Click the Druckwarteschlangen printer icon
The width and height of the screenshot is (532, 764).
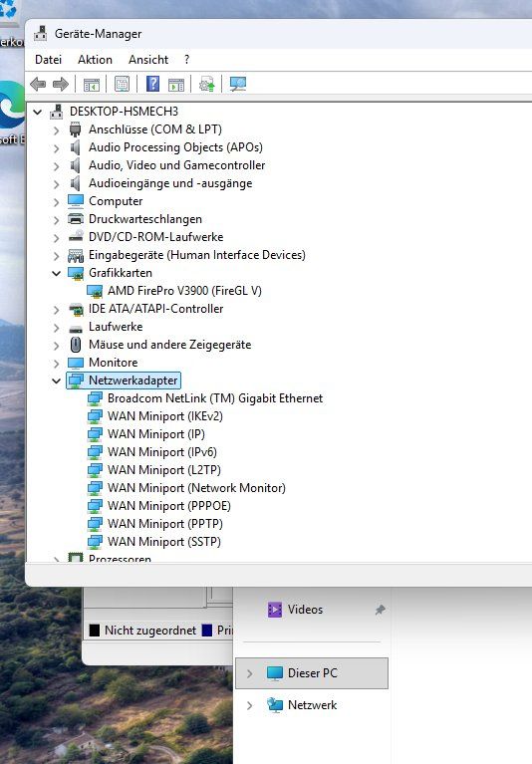tap(76, 219)
